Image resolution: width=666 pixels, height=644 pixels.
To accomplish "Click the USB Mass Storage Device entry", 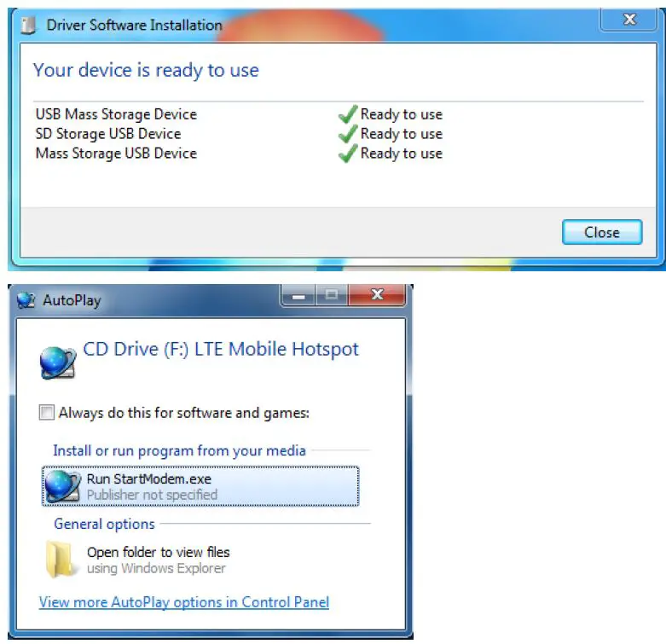I will 116,113.
